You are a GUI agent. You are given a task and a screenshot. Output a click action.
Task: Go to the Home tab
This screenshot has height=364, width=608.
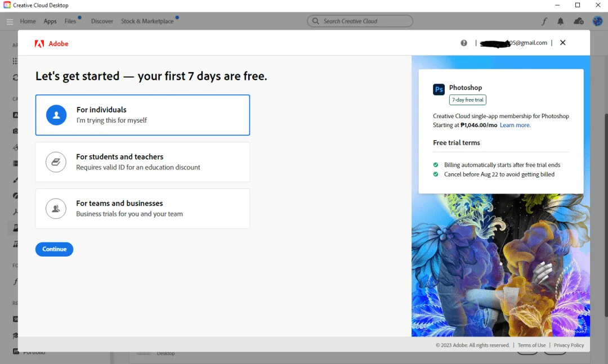click(x=28, y=21)
